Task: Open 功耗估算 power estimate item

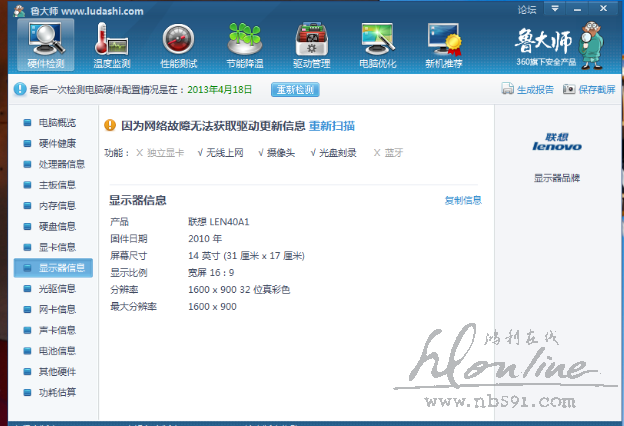Action: pos(56,392)
